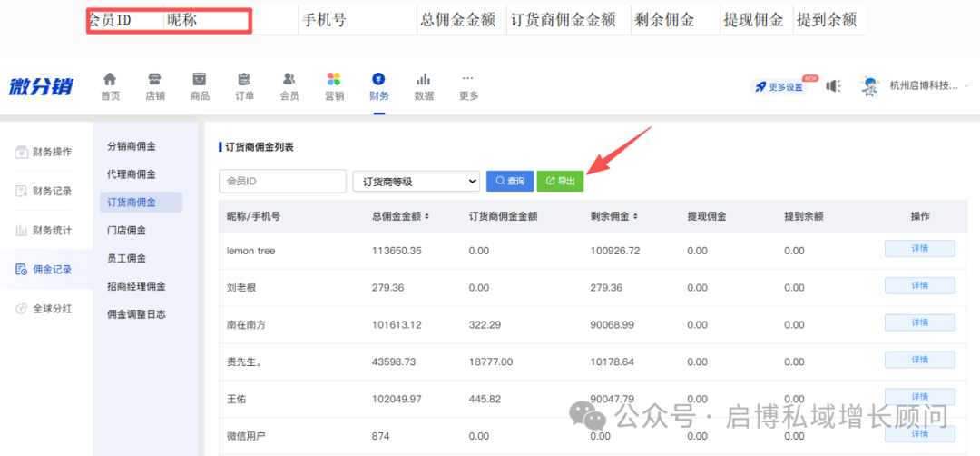980x456 pixels.
Task: View 详情 for lemon tree row
Action: tap(919, 249)
